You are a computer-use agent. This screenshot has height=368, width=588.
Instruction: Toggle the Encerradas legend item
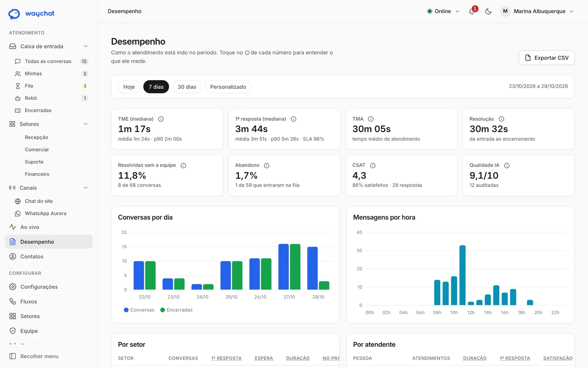pos(176,310)
